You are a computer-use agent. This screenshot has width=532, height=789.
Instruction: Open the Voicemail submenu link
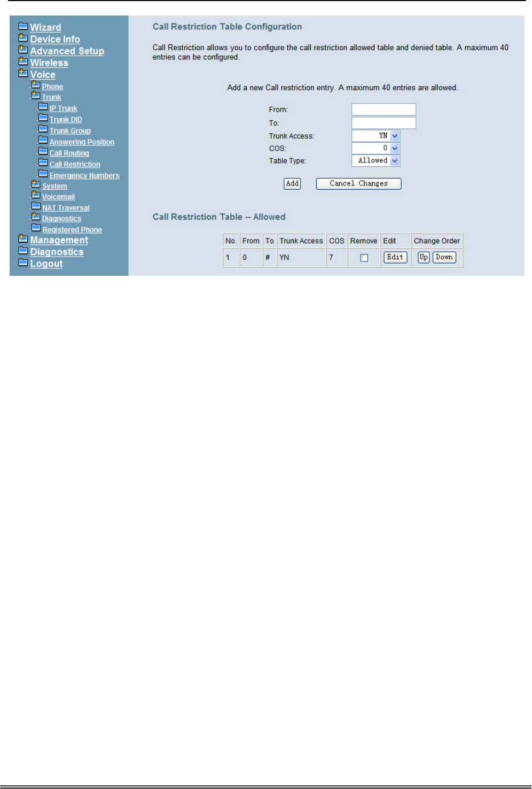pos(59,197)
